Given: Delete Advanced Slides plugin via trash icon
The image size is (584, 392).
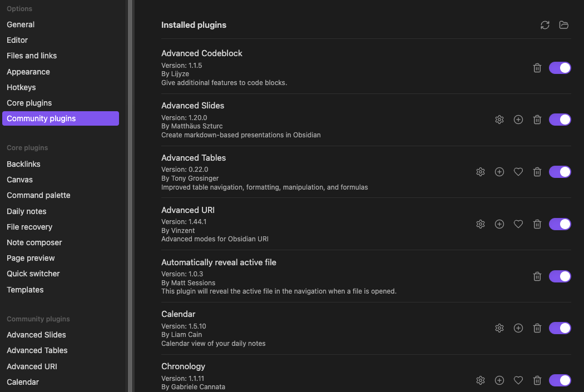Looking at the screenshot, I should point(537,120).
